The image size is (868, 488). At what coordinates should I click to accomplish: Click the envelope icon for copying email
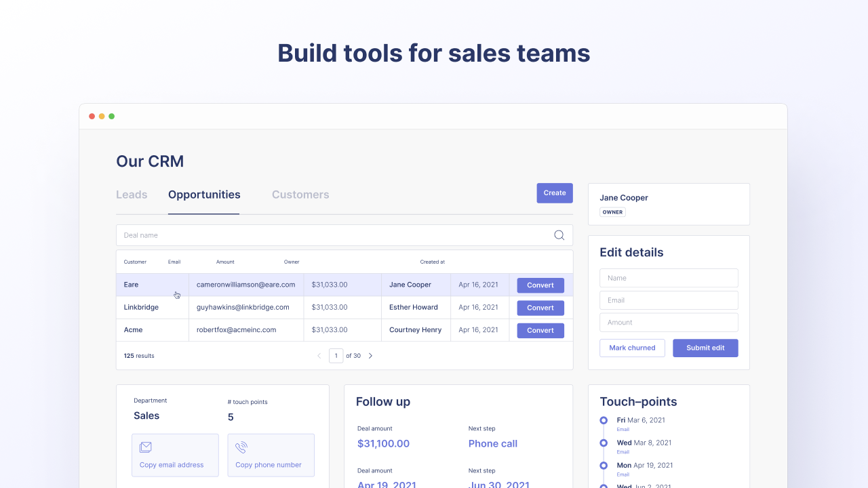tap(145, 447)
